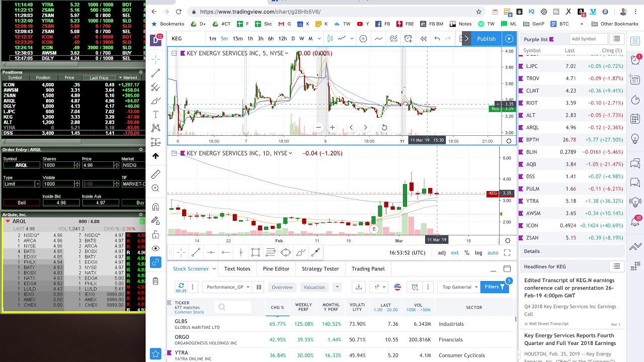Open the candlestick chart style selector
644x362 pixels.
click(330, 39)
